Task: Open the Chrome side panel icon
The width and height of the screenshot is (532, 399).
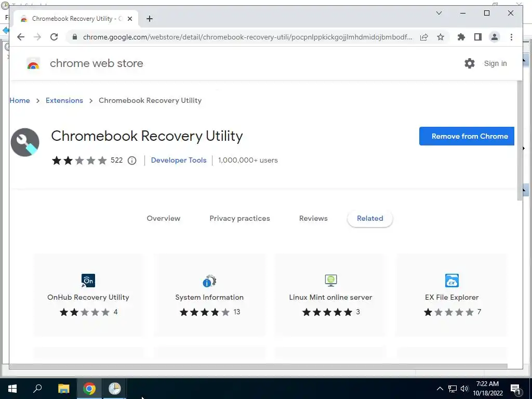Action: (x=478, y=37)
